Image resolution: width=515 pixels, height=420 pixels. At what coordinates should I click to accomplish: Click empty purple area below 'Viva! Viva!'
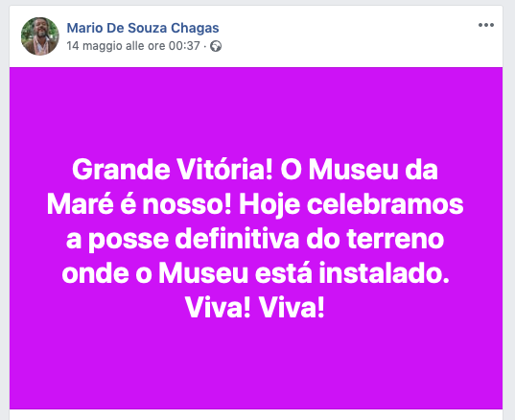[256, 364]
